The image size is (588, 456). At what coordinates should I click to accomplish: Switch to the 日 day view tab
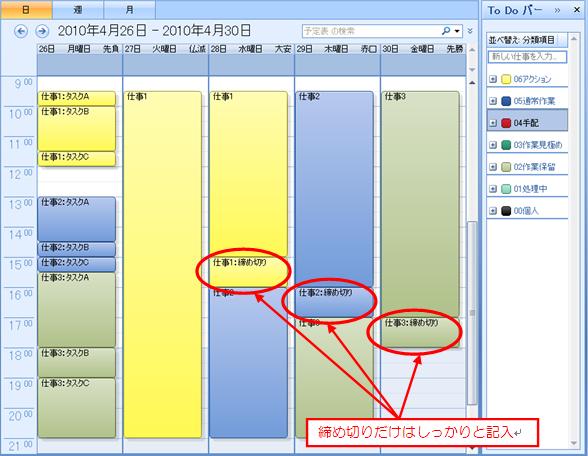[26, 10]
